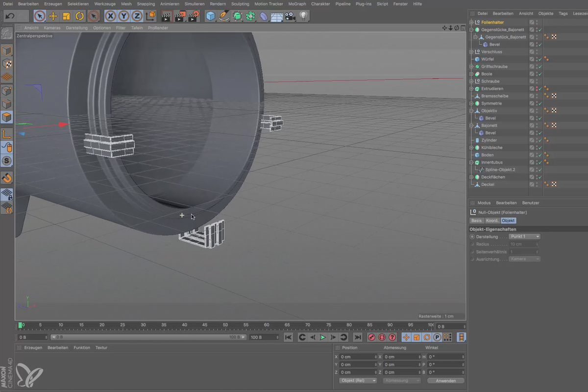
Task: Open the Subdivision Surface generators icon
Action: pyautogui.click(x=237, y=16)
